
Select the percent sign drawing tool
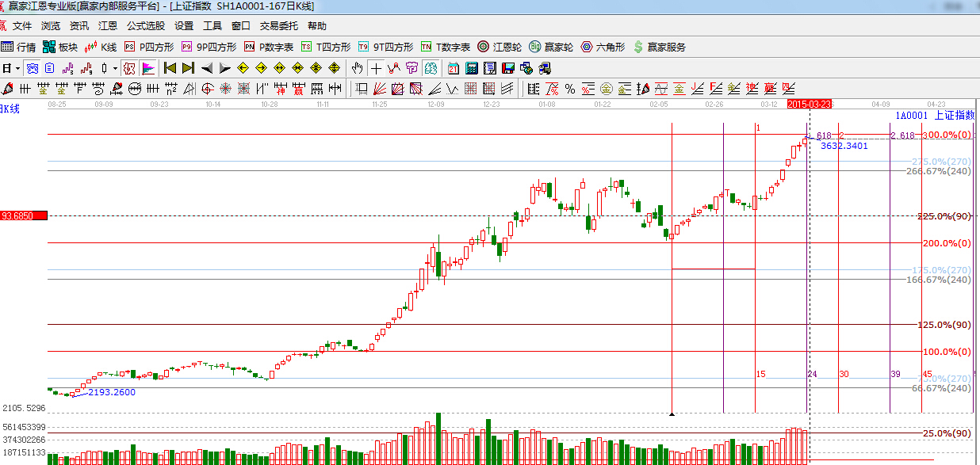(570, 88)
